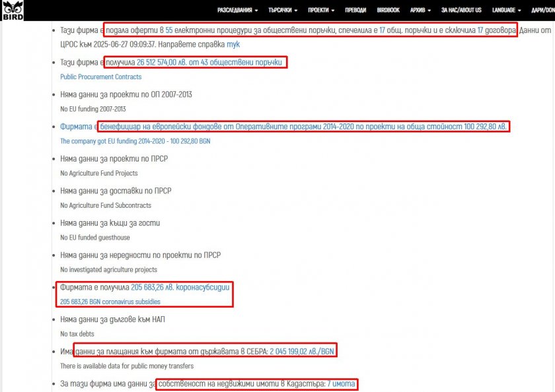The height and width of the screenshot is (392, 555).
Task: Open the Language selector dropdown
Action: (x=507, y=11)
